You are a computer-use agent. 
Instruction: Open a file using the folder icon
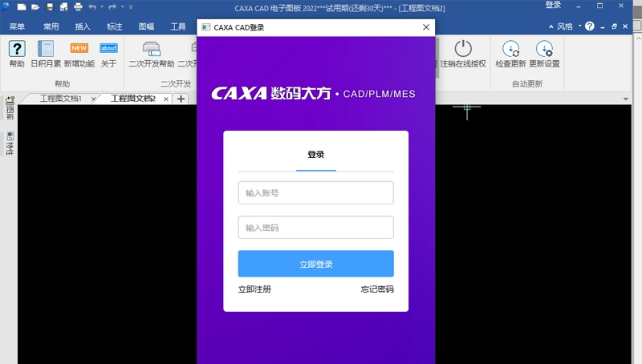35,7
